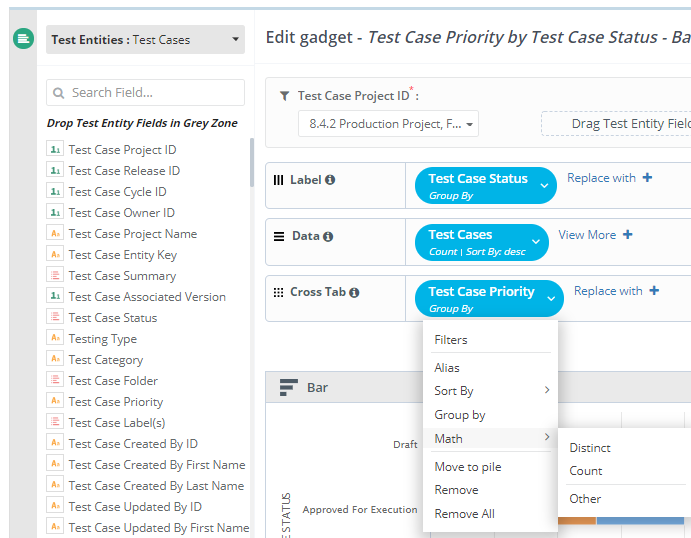Image resolution: width=691 pixels, height=538 pixels.
Task: Click the numeric type icon beside Test Case Project ID
Action: 55,150
